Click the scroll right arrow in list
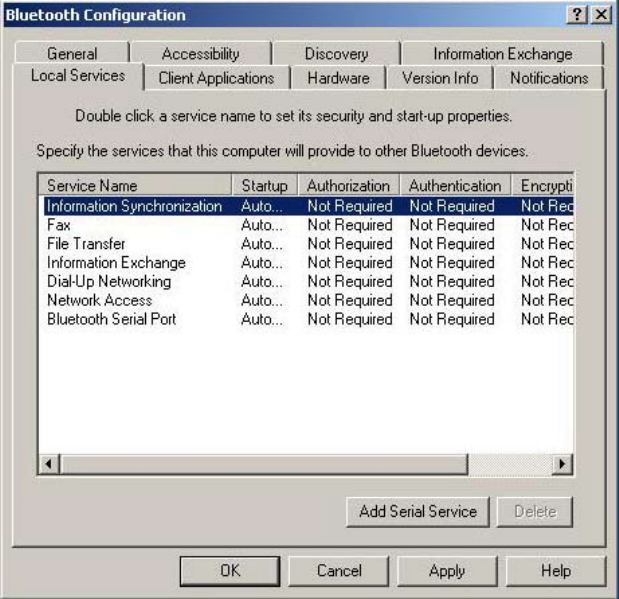 point(562,464)
